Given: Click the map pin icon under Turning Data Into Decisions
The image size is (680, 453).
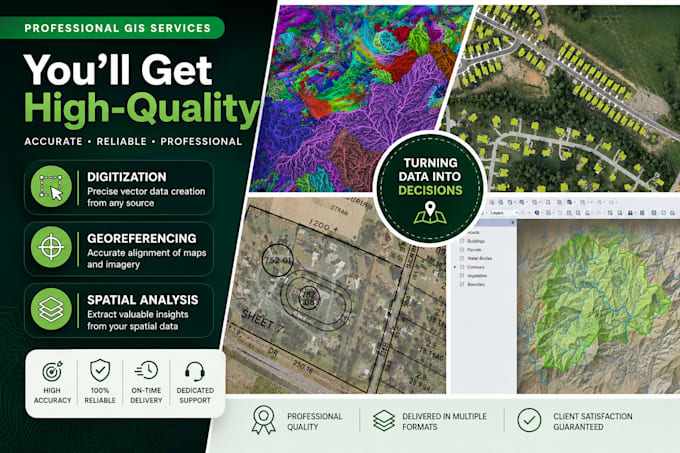Looking at the screenshot, I should click(430, 212).
